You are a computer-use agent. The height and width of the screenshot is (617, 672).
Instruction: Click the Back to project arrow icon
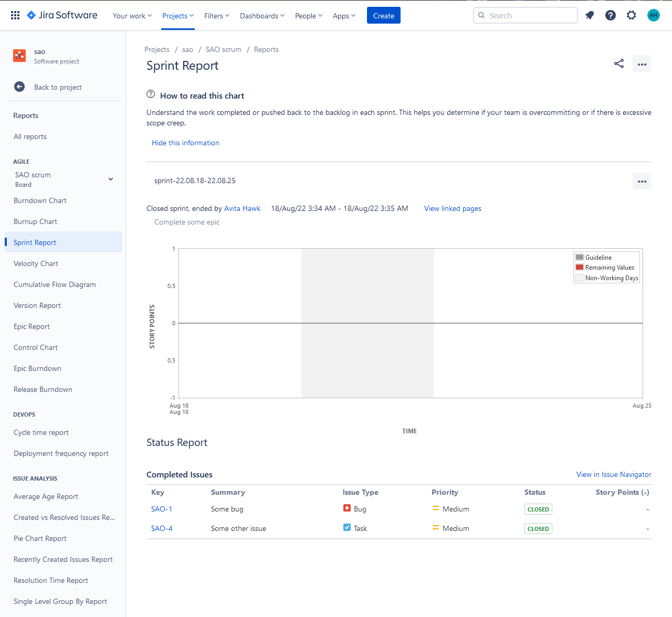(19, 87)
